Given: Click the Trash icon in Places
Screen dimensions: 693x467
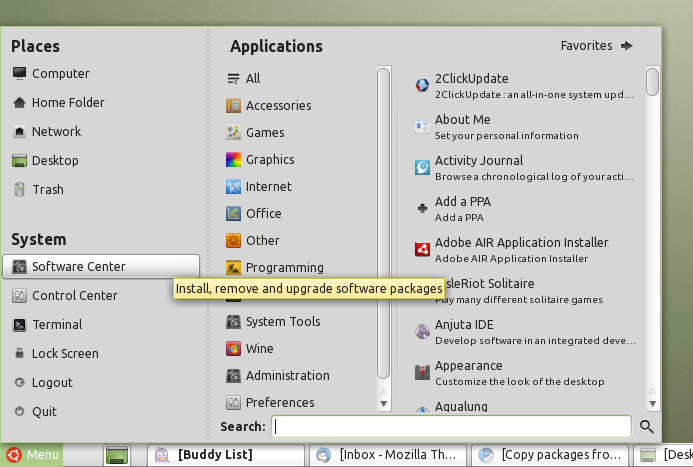Looking at the screenshot, I should [x=20, y=190].
